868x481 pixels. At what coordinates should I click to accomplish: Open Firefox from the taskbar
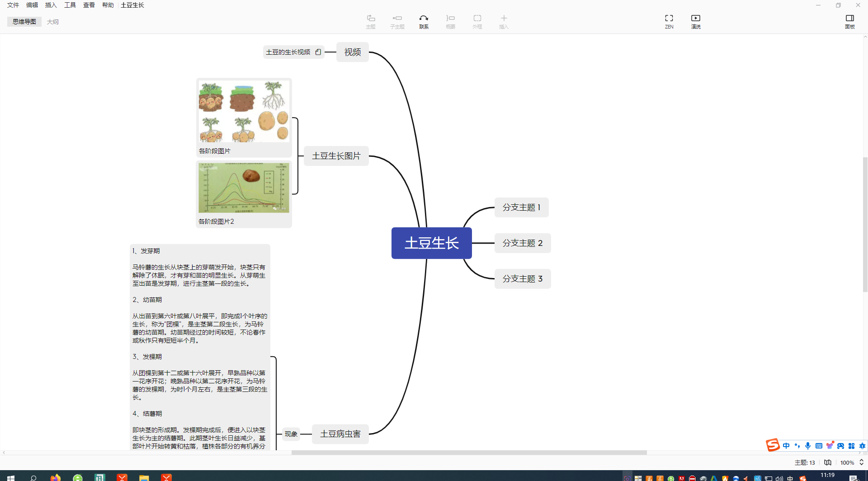pyautogui.click(x=55, y=477)
